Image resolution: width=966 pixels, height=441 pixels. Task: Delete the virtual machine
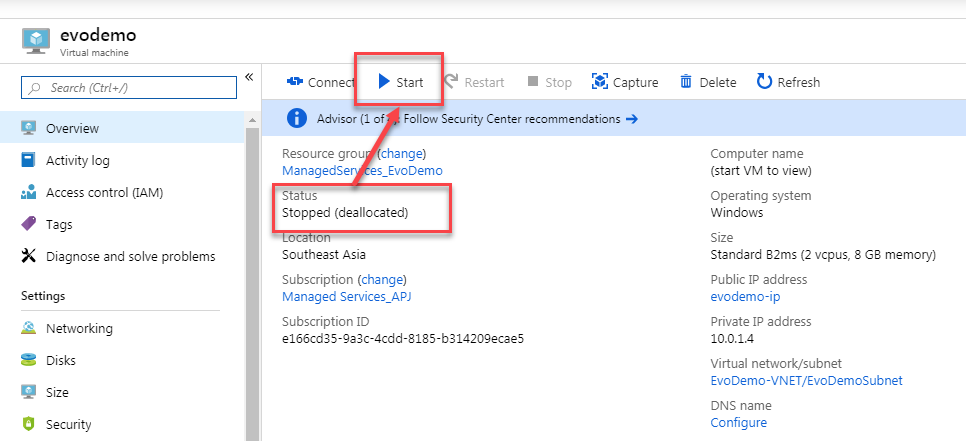click(x=708, y=82)
